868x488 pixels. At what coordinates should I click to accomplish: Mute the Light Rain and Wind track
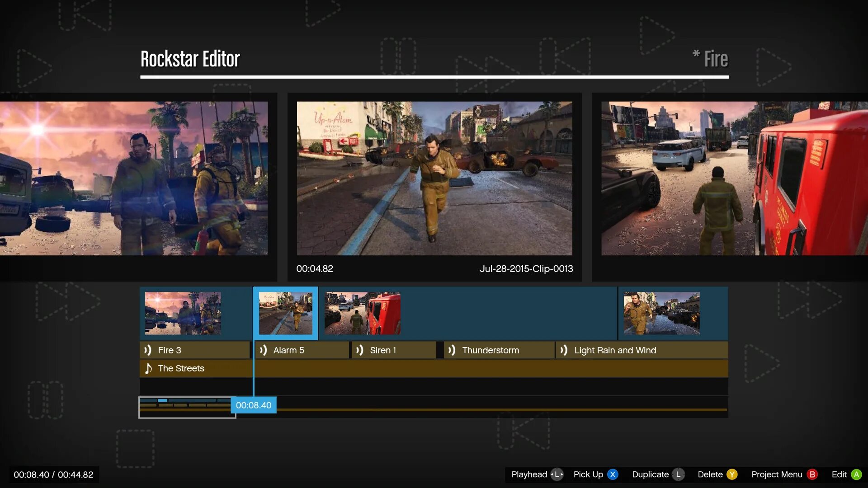pyautogui.click(x=564, y=350)
